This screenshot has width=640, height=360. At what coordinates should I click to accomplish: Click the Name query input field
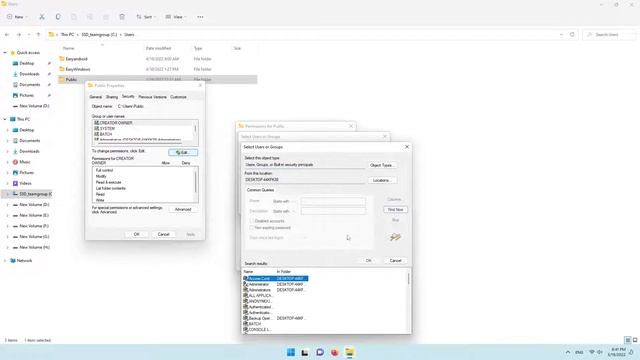[333, 201]
